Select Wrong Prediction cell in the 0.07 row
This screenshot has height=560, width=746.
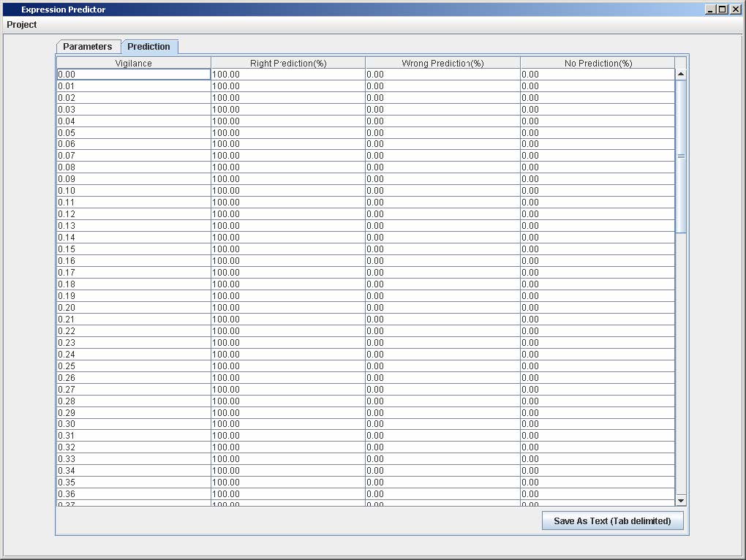pos(443,156)
